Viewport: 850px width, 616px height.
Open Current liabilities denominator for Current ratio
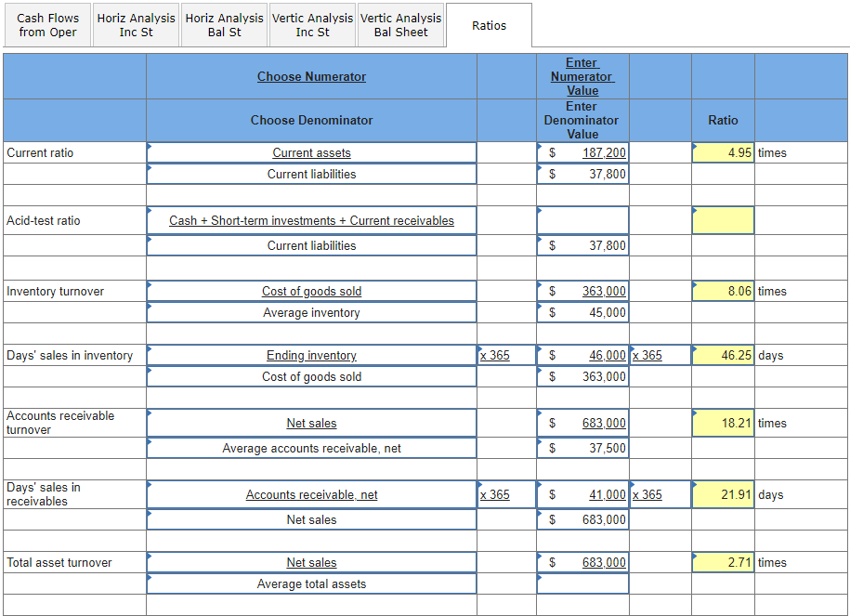pos(312,174)
